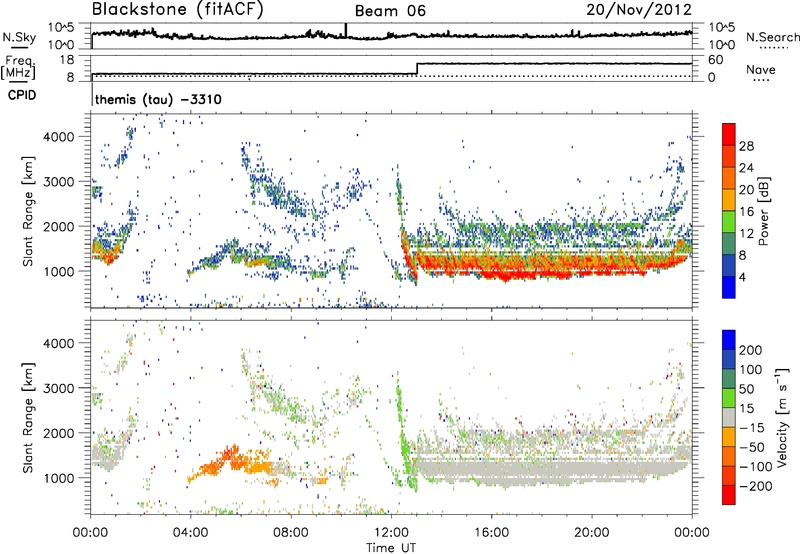Screen dimensions: 800x554
Task: Click the 'Velocity [m s⁻¹]' colorbar label
Action: tap(782, 417)
